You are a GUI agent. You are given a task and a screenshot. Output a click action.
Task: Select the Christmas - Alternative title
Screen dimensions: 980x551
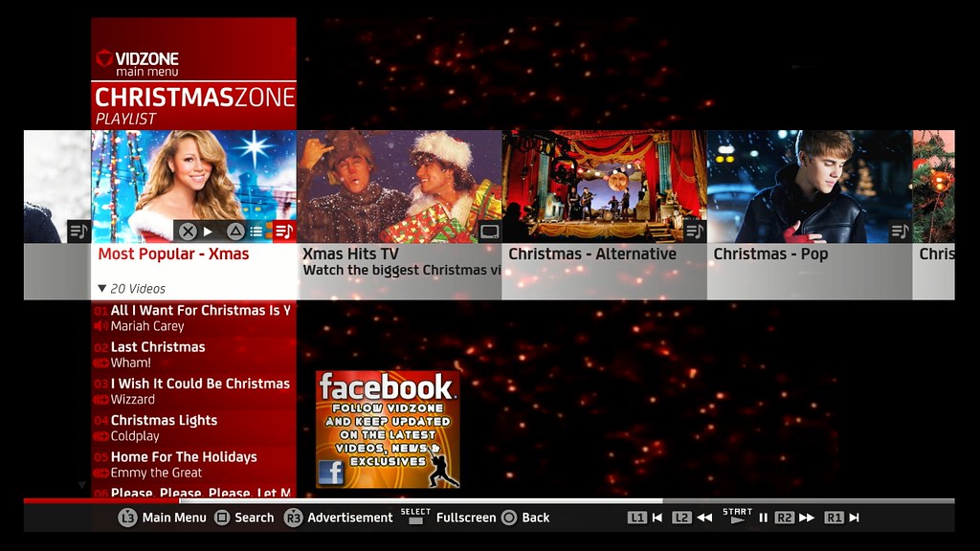pyautogui.click(x=592, y=253)
